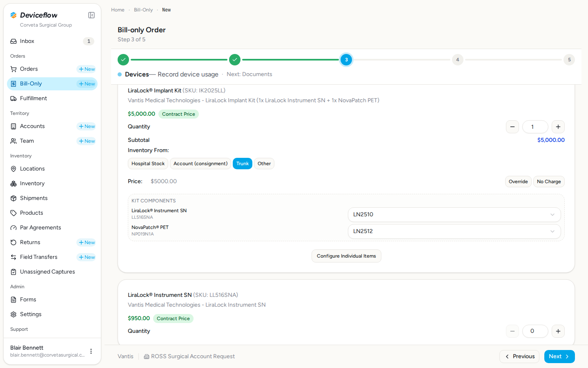Collapse the sidebar panel icon
588x368 pixels.
[91, 15]
